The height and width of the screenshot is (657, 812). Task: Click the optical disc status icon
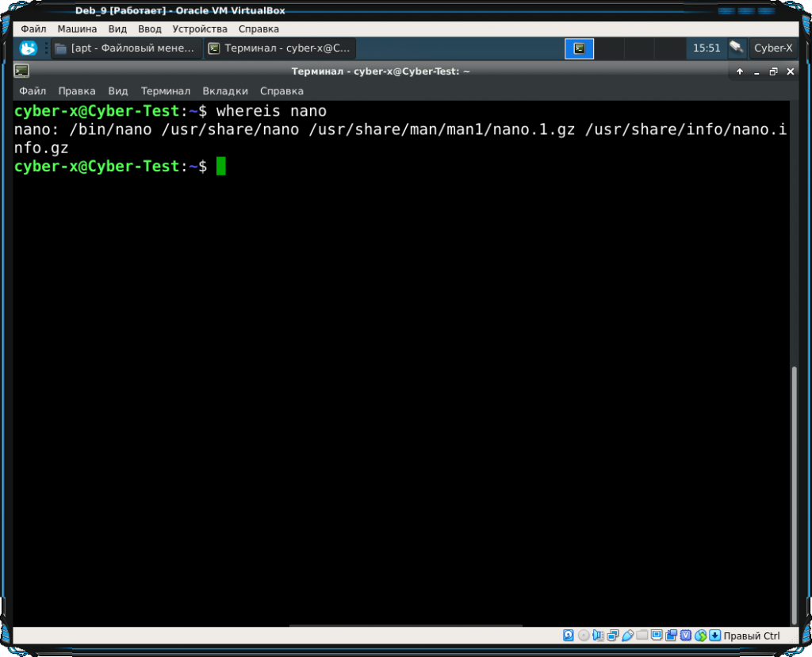coord(583,636)
